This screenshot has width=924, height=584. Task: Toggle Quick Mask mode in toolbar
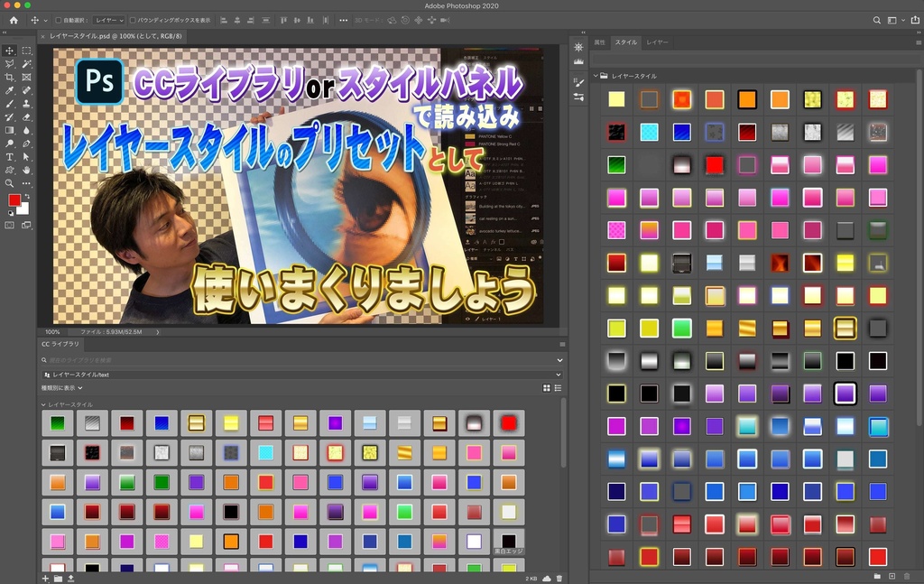point(9,225)
